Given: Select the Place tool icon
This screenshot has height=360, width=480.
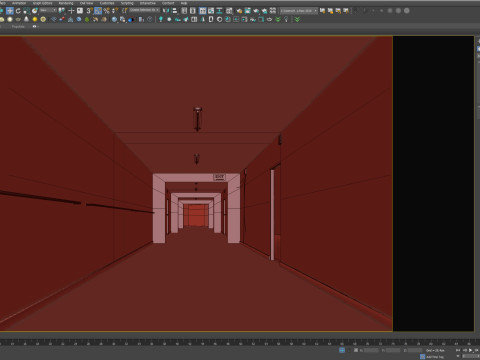Looking at the screenshot, I should (x=35, y=11).
